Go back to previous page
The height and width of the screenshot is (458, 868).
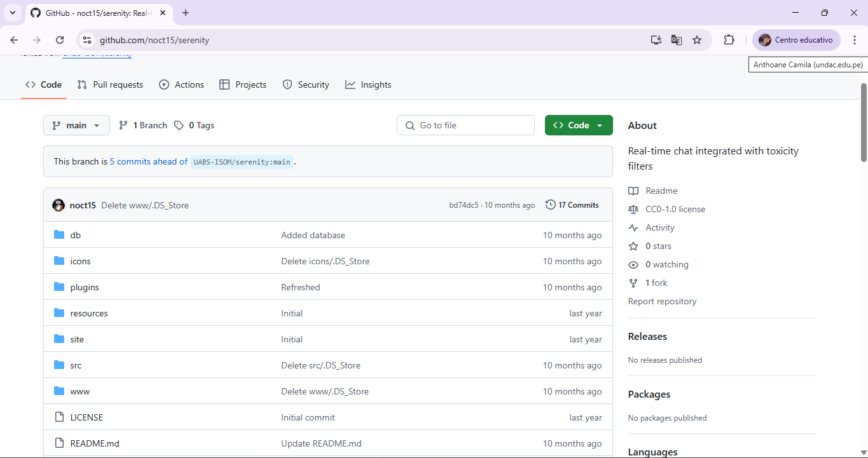[14, 40]
